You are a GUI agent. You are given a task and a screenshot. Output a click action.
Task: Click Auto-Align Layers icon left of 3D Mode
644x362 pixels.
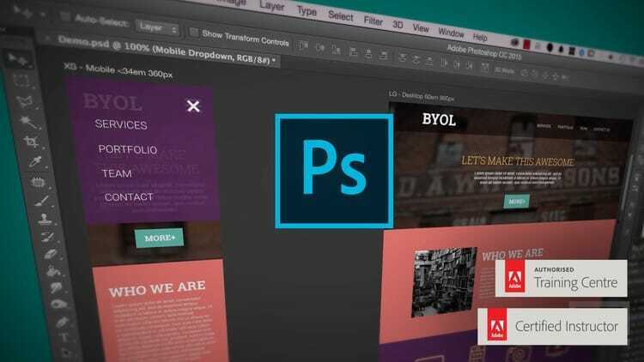[485, 68]
